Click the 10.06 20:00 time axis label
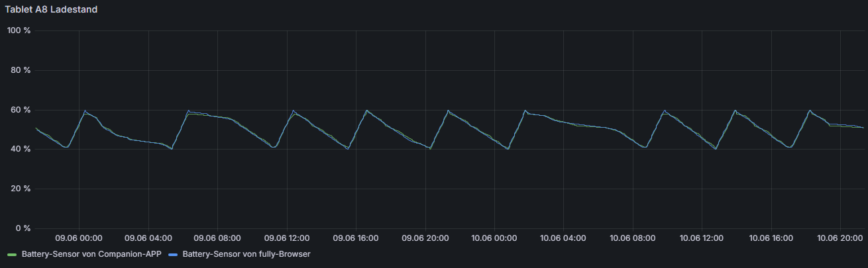 pyautogui.click(x=840, y=238)
